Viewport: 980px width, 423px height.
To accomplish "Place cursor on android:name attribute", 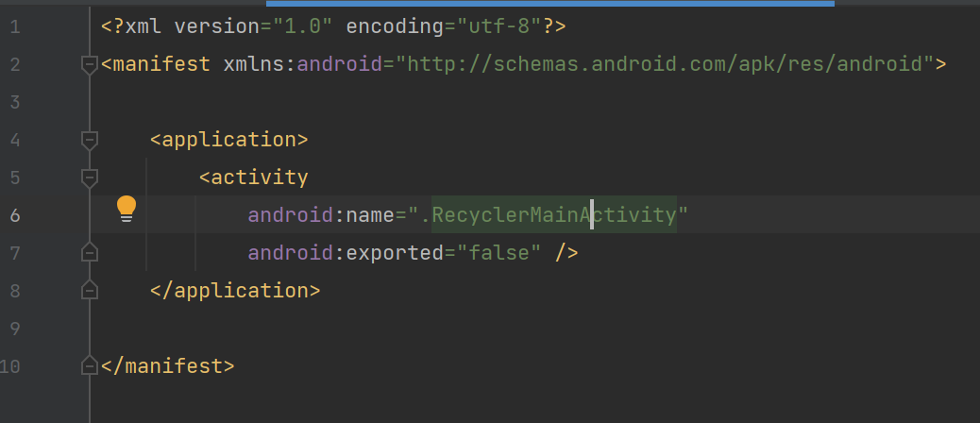I will coord(321,215).
